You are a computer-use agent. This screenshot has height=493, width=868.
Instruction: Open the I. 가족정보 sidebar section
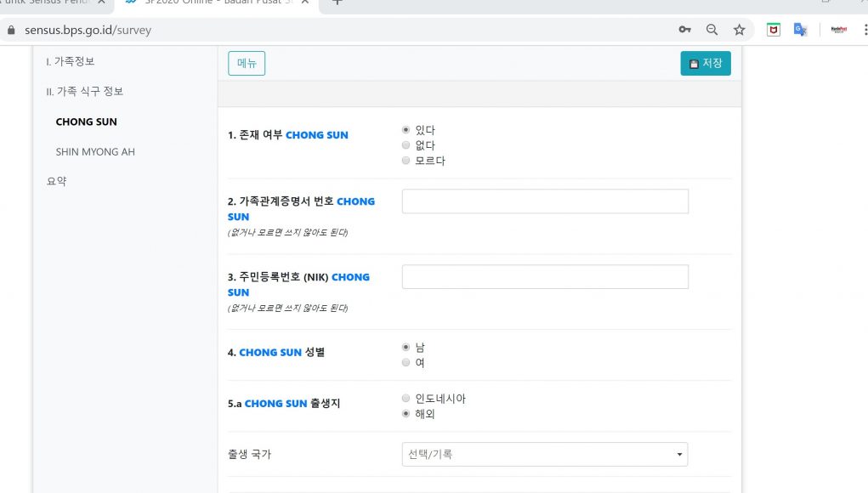71,62
